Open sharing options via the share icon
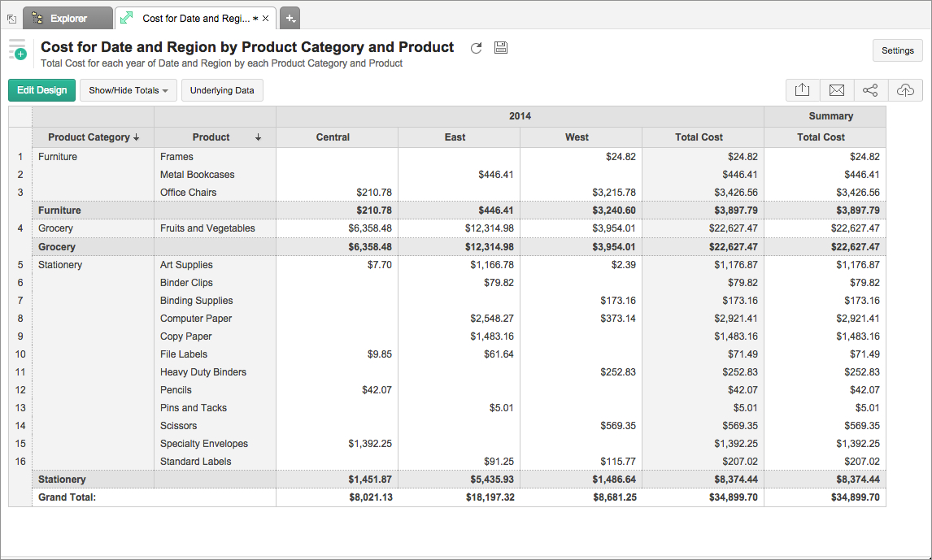Screen dimensions: 932x560 point(870,90)
